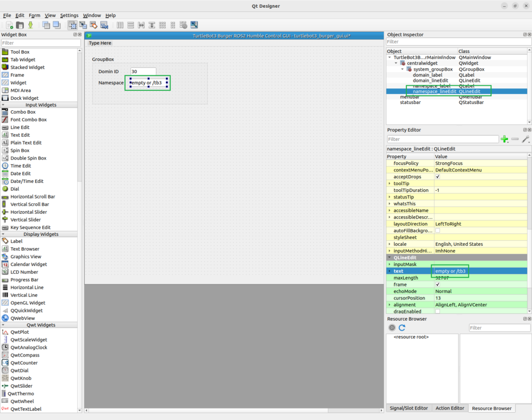Click the focusPolicy value StrongFocus

[481, 163]
